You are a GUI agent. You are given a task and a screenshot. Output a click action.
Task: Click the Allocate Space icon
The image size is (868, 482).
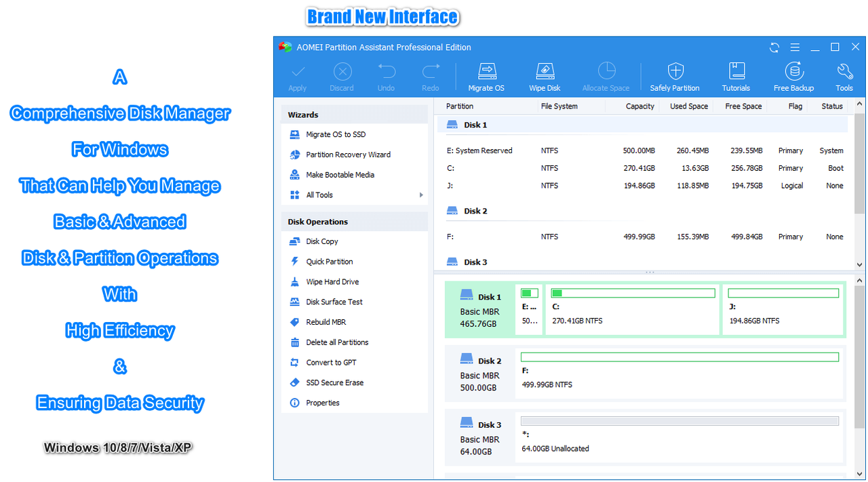606,71
